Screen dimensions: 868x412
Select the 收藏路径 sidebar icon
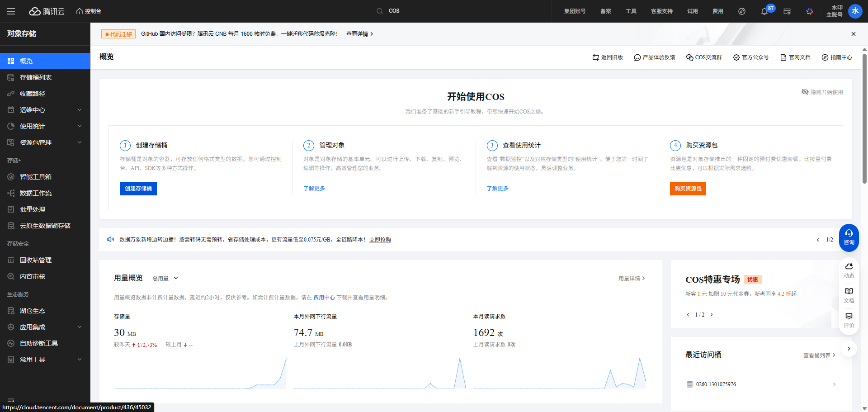11,94
